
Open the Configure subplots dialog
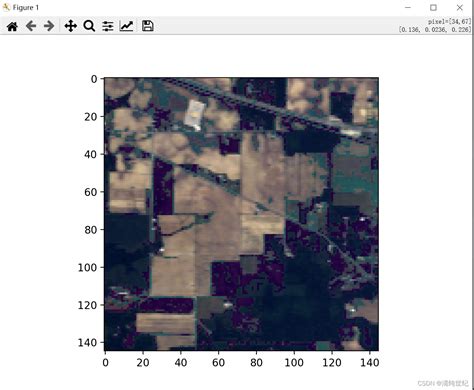click(x=108, y=26)
